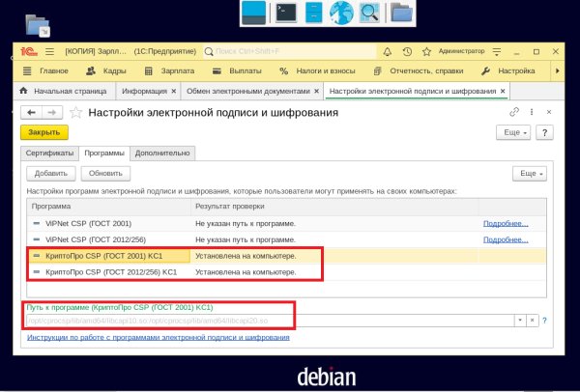Image resolution: width=580 pixels, height=392 pixels.
Task: Open the Отчетность, справки section
Action: pyautogui.click(x=419, y=70)
